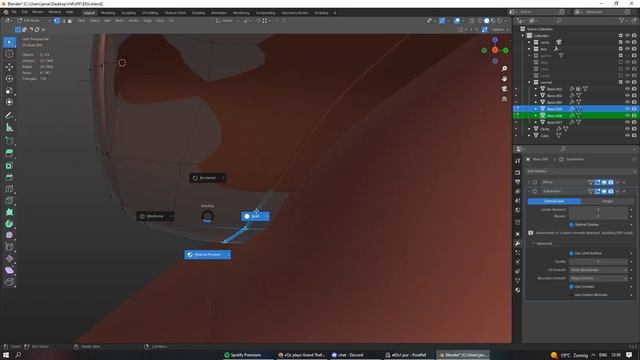
Task: Toggle visibility of the Circle object
Action: [x=627, y=129]
